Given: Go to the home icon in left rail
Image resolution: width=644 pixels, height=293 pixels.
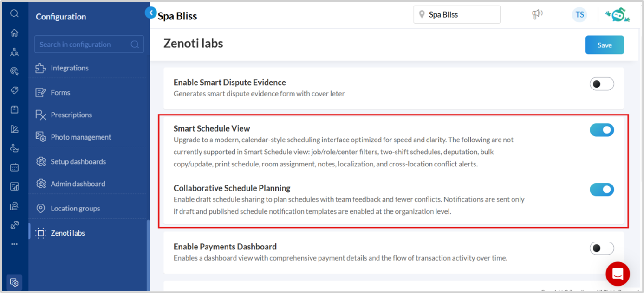Looking at the screenshot, I should point(14,33).
